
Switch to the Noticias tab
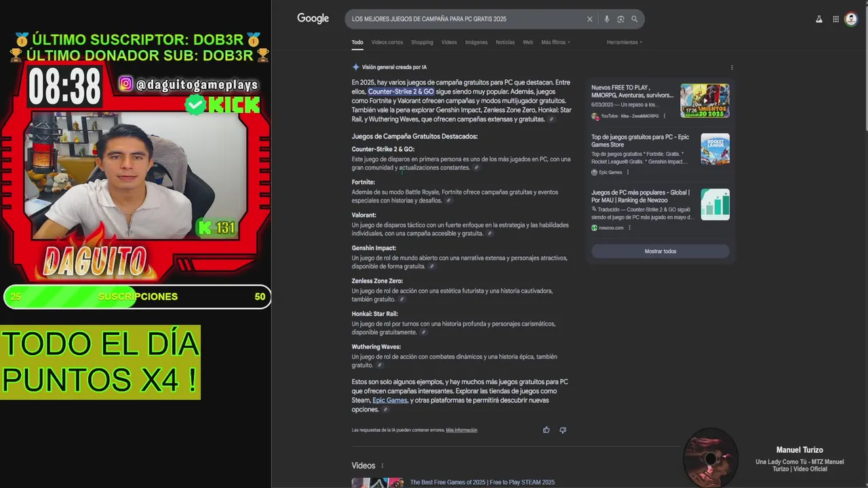coord(505,42)
